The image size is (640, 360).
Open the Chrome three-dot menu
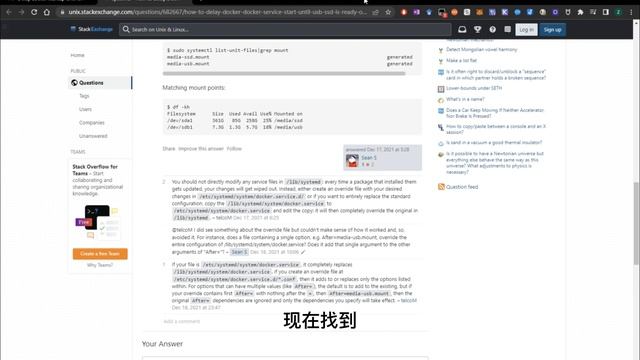(631, 12)
